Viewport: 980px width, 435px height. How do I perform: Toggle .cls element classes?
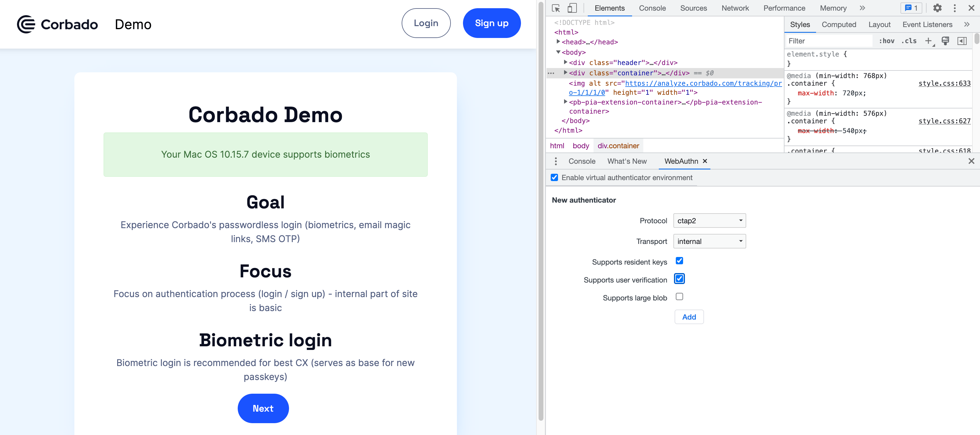coord(908,41)
